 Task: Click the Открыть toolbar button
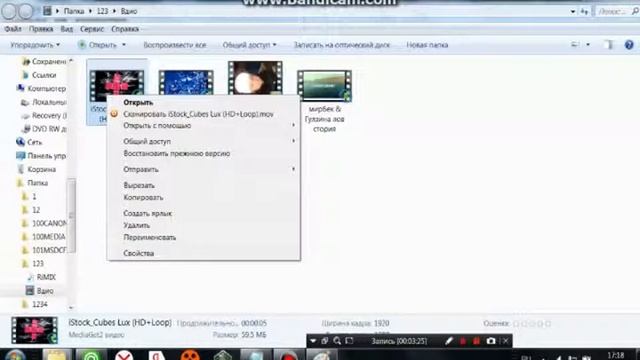click(x=98, y=45)
